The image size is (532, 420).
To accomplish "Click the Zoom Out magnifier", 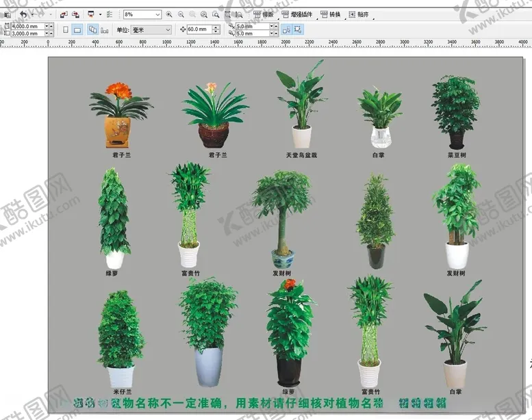I will click(x=181, y=14).
